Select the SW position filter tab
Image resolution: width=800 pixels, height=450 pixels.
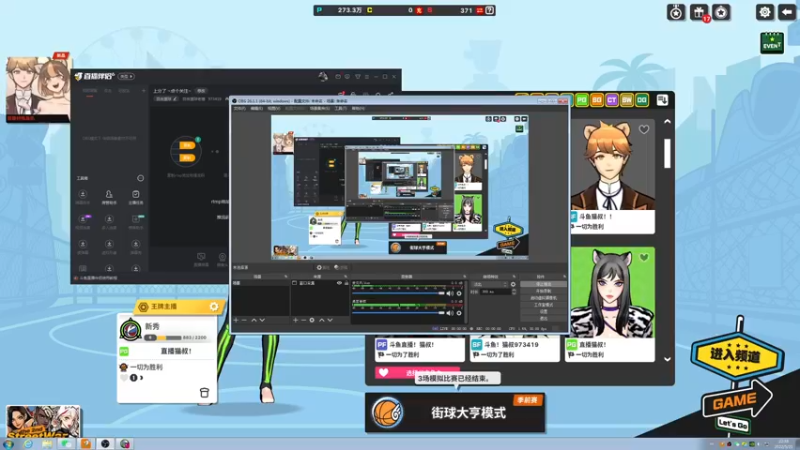627,100
